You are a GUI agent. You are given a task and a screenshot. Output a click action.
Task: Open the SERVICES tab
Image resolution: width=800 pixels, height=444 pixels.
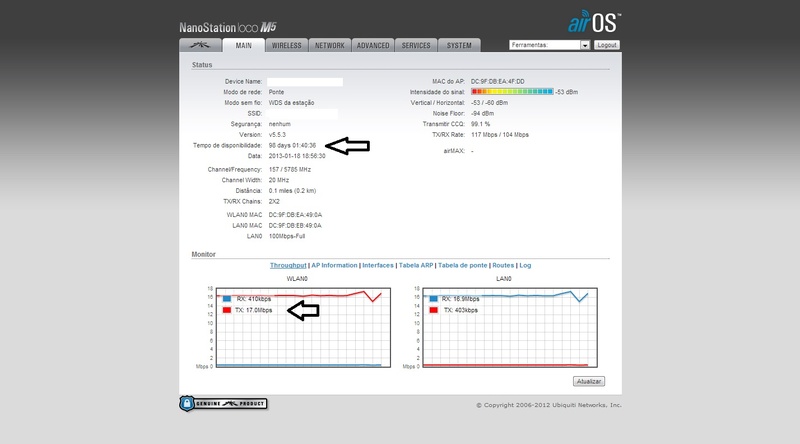[x=416, y=45]
